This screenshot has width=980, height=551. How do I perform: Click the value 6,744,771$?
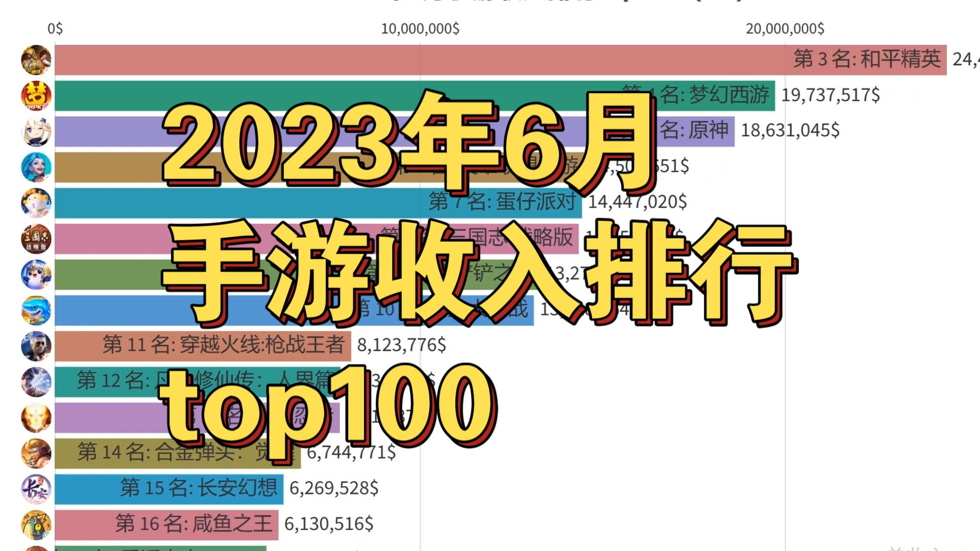tap(351, 453)
